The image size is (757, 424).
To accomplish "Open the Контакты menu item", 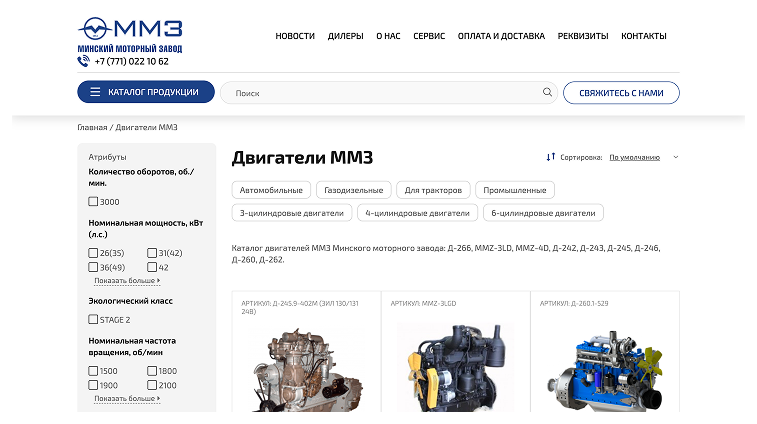I will (644, 36).
